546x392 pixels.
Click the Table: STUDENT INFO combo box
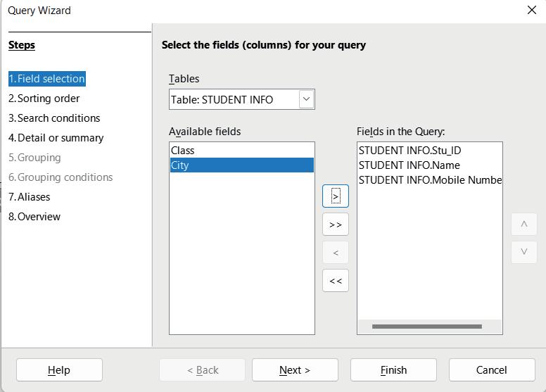(234, 99)
